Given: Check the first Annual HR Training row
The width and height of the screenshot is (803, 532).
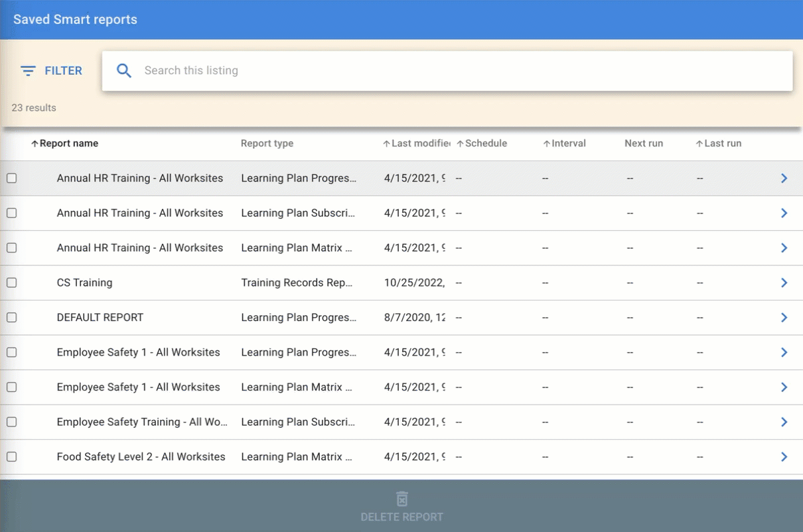Looking at the screenshot, I should [x=11, y=178].
